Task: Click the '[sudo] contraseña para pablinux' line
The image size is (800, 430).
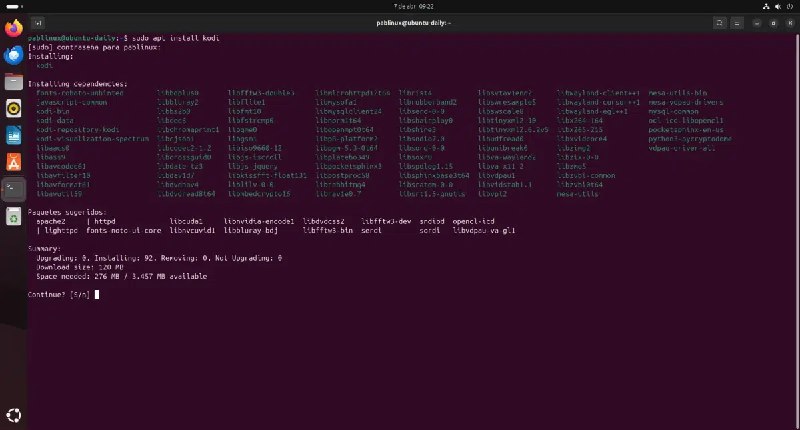Action: point(94,47)
